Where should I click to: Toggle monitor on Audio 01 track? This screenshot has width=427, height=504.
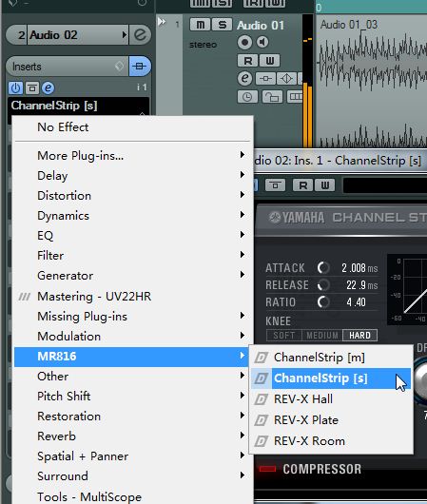tap(262, 42)
